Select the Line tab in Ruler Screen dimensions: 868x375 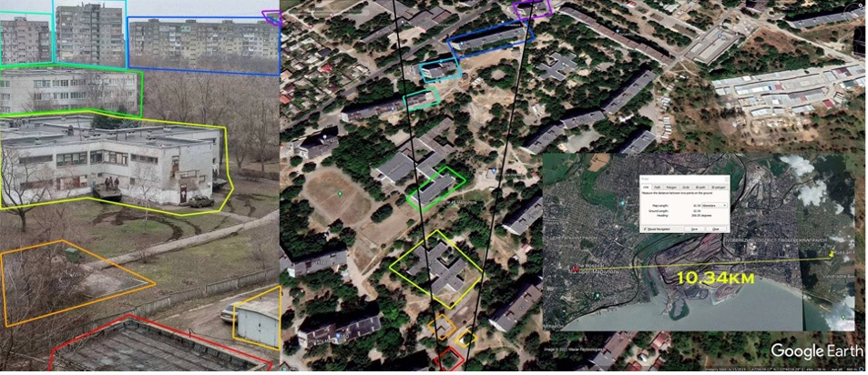pos(646,186)
